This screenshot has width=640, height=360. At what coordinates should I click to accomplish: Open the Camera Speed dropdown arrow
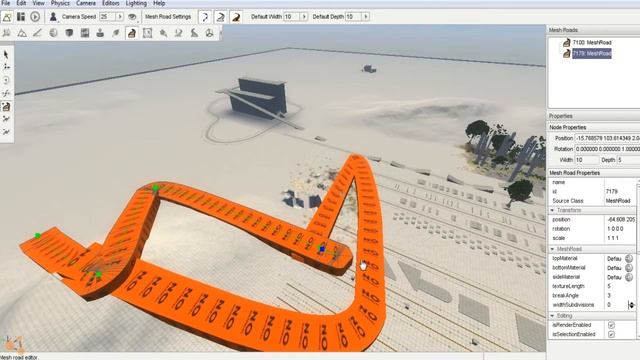click(120, 17)
